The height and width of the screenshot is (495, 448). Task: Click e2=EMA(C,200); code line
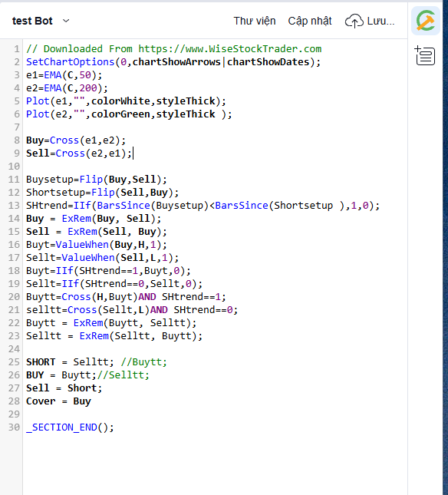pyautogui.click(x=67, y=88)
